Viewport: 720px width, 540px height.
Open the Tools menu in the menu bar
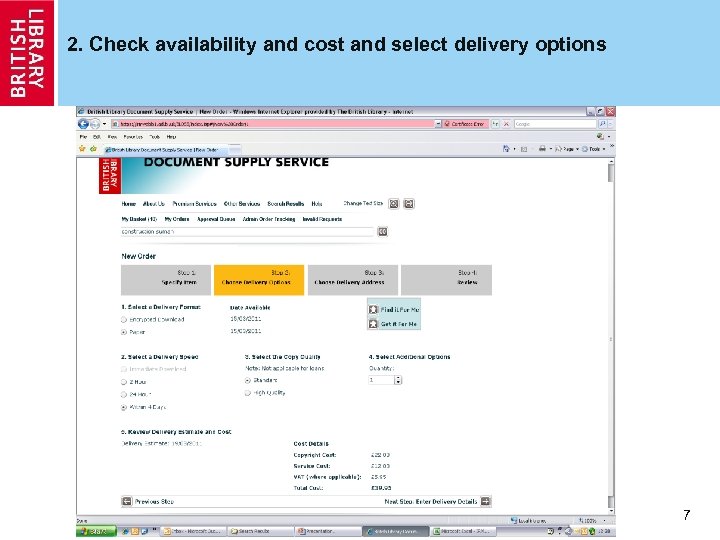point(154,137)
